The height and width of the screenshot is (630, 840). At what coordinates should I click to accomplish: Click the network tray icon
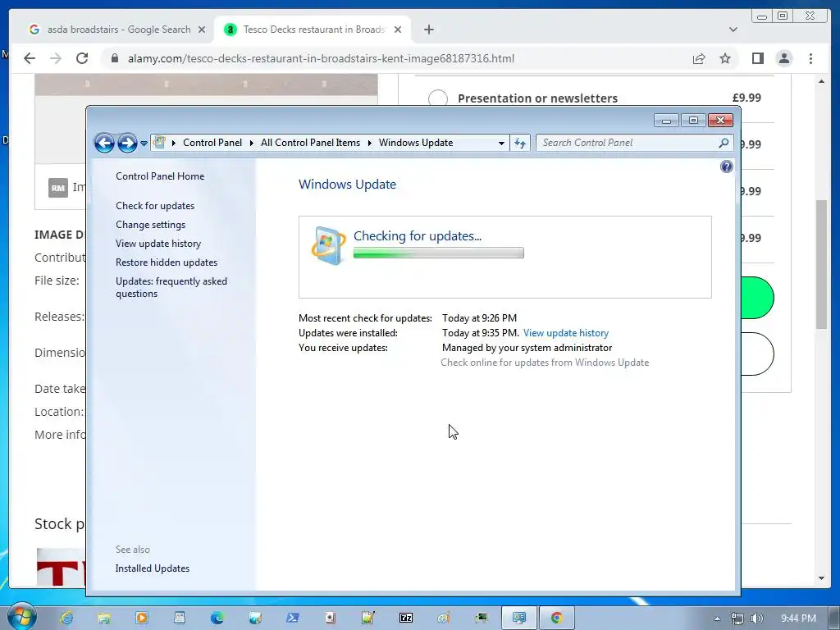tap(737, 619)
